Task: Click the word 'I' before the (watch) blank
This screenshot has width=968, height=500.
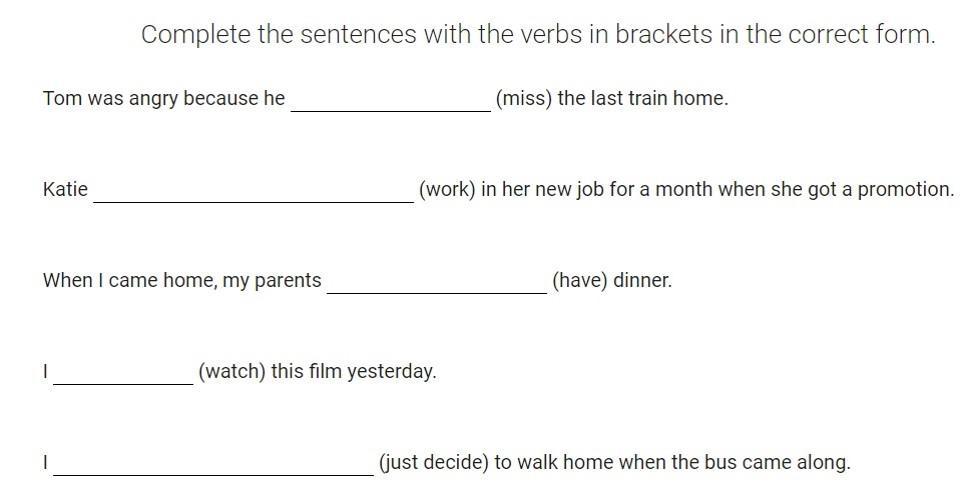Action: point(45,371)
